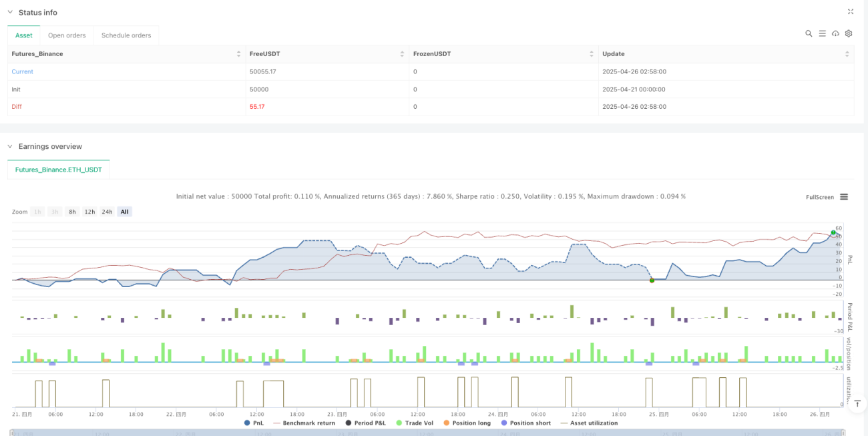This screenshot has width=868, height=436.
Task: Click the search icon in Status info
Action: pos(809,33)
